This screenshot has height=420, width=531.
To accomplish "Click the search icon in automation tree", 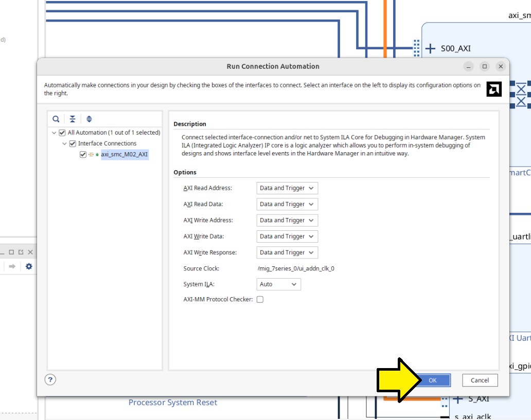I will (56, 119).
